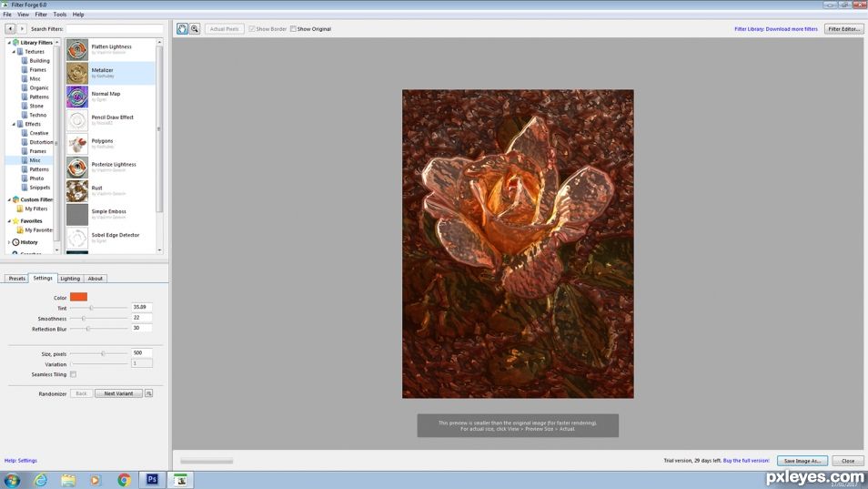The width and height of the screenshot is (868, 489).
Task: Open the Tools menu
Action: (x=60, y=15)
